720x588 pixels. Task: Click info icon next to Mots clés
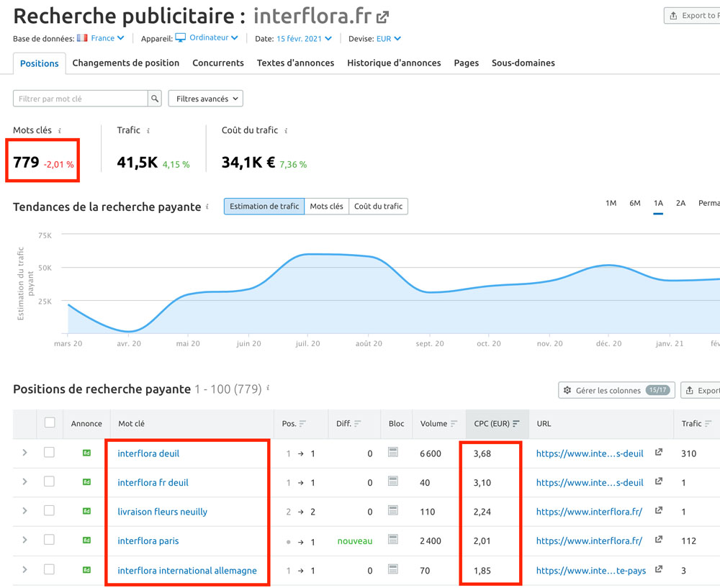pyautogui.click(x=60, y=131)
